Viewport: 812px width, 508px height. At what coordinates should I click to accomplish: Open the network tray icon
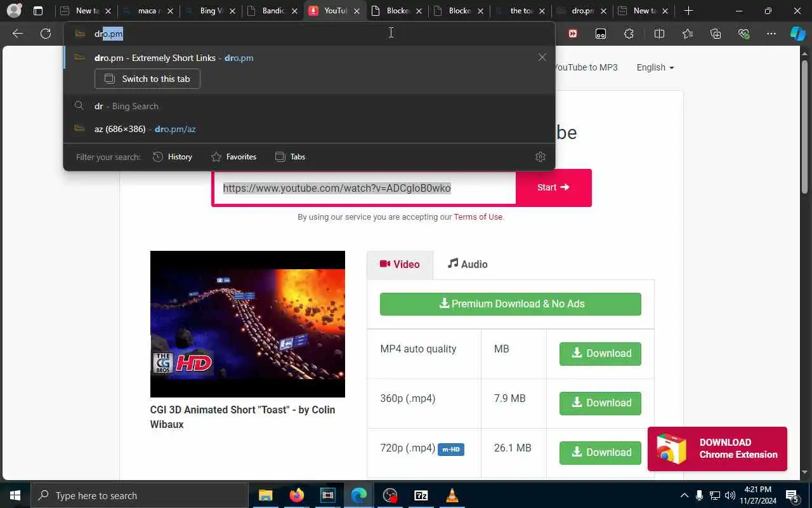[714, 495]
